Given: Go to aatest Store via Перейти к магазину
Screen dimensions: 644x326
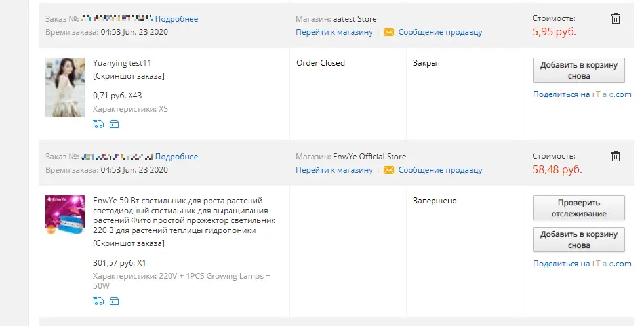Looking at the screenshot, I should (x=334, y=32).
